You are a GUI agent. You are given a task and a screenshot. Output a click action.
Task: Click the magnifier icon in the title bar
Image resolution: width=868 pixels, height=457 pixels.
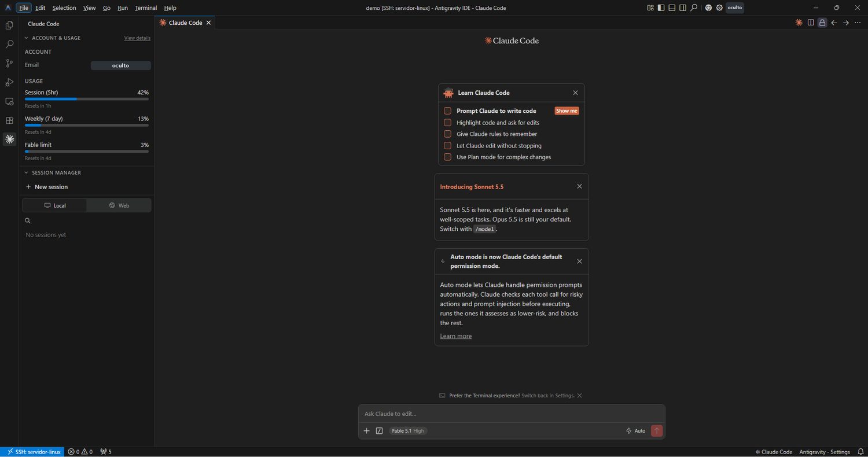(694, 8)
